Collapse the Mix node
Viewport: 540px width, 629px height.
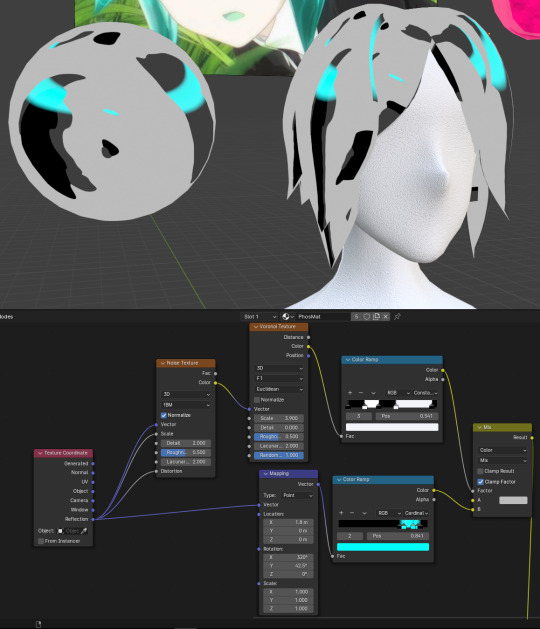[x=479, y=428]
